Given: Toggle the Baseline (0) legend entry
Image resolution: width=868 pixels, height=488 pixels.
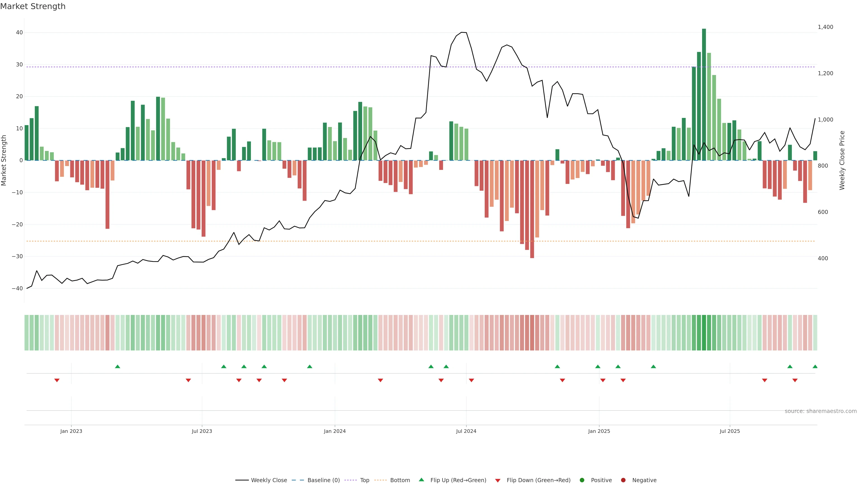Looking at the screenshot, I should coord(323,480).
